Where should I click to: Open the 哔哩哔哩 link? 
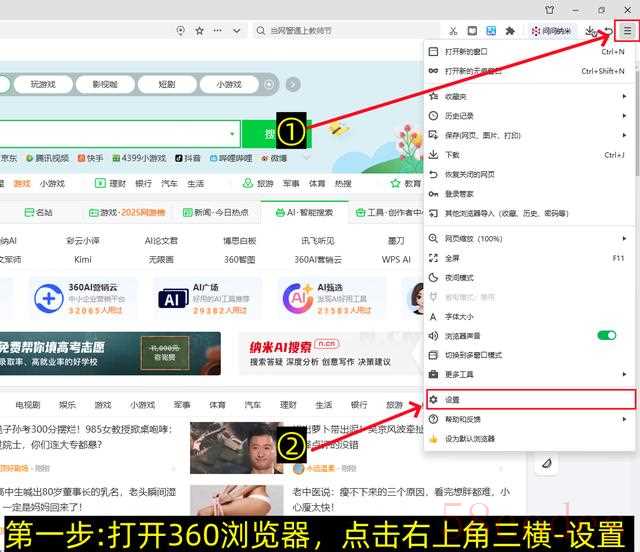(231, 158)
